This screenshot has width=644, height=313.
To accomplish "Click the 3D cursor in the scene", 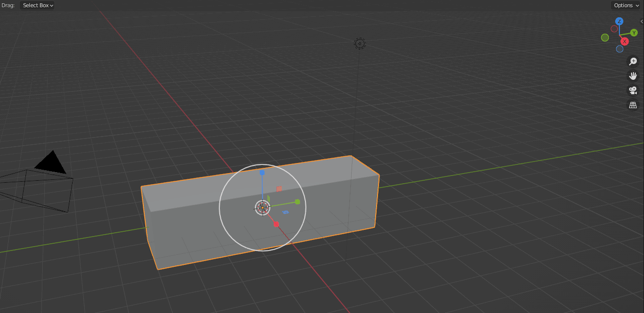I will (263, 207).
